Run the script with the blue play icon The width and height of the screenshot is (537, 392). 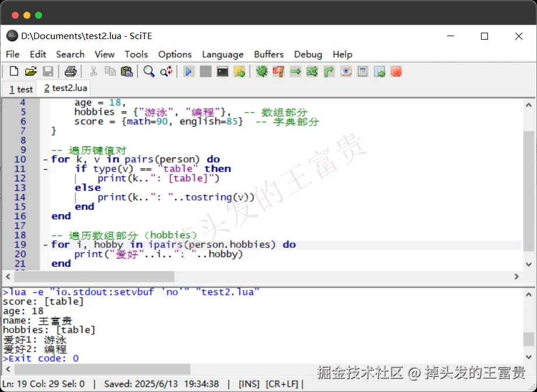coord(189,71)
